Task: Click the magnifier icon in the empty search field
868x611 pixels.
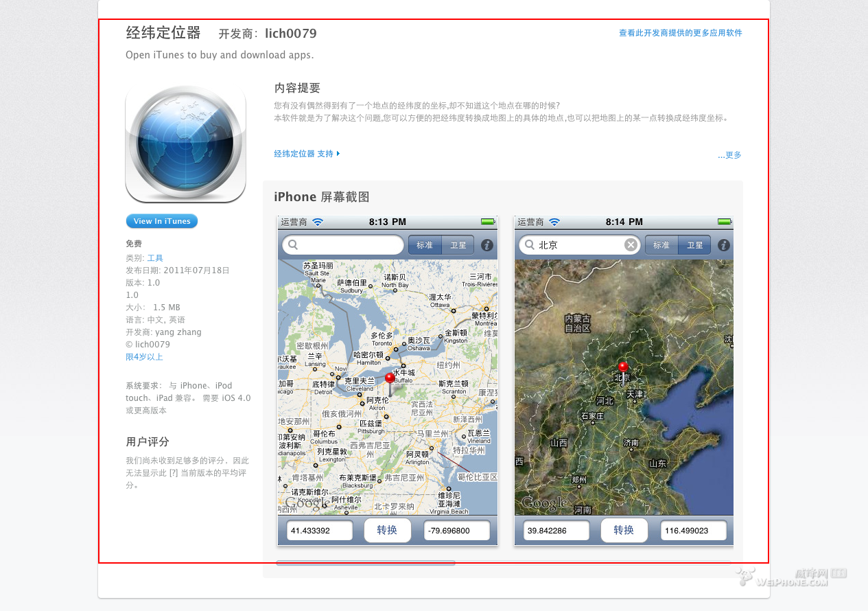Action: 294,245
